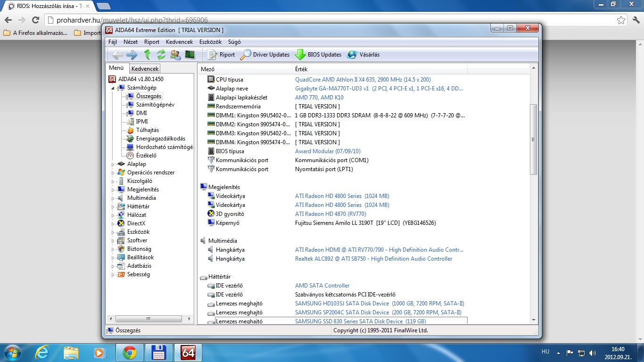
Task: Select Sebesség in the tree
Action: [x=138, y=274]
